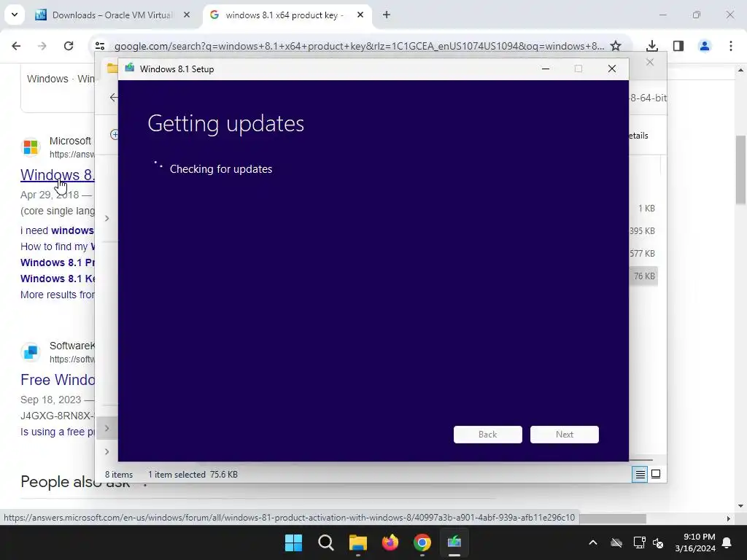View site information icon in address bar

[99, 46]
